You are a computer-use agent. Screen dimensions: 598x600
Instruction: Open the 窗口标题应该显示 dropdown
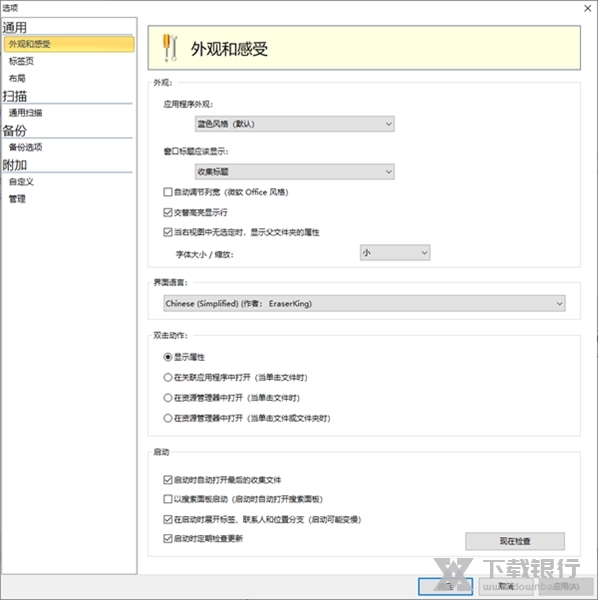point(295,171)
